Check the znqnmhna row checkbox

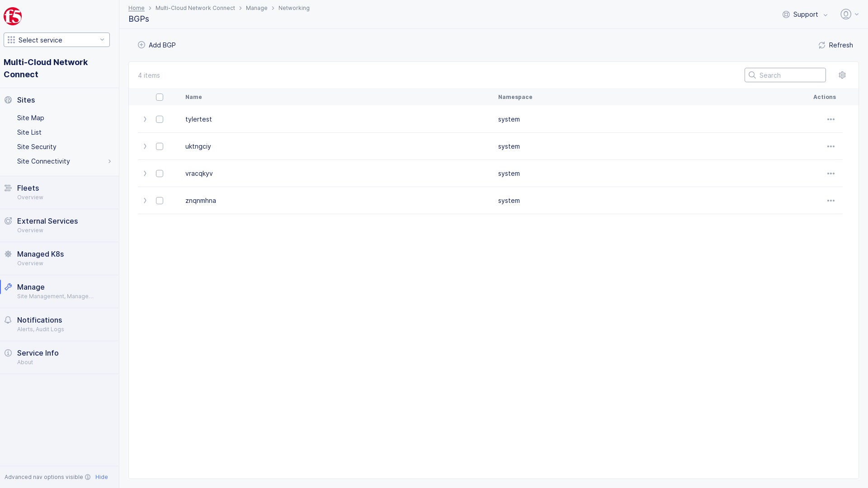pyautogui.click(x=160, y=201)
